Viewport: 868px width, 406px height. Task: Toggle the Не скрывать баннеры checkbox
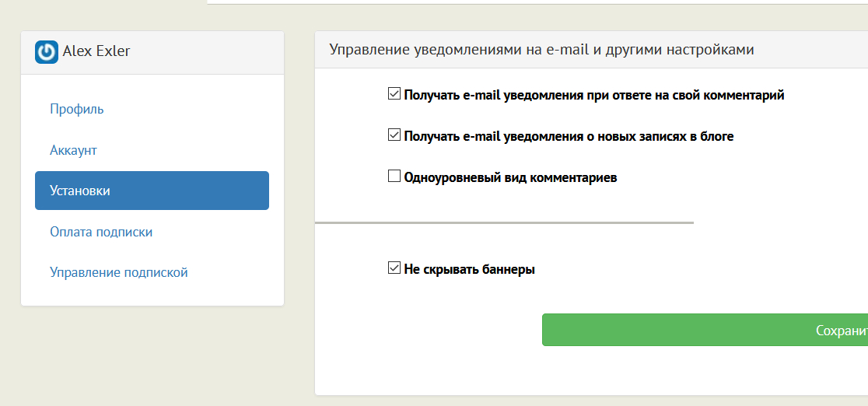[394, 268]
